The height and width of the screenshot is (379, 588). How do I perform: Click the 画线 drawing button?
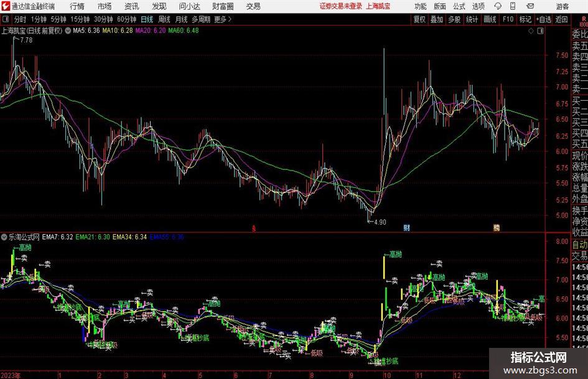click(490, 19)
